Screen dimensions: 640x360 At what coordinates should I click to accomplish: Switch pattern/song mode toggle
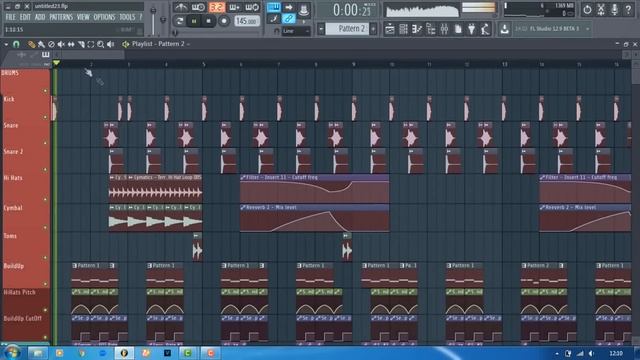click(179, 21)
